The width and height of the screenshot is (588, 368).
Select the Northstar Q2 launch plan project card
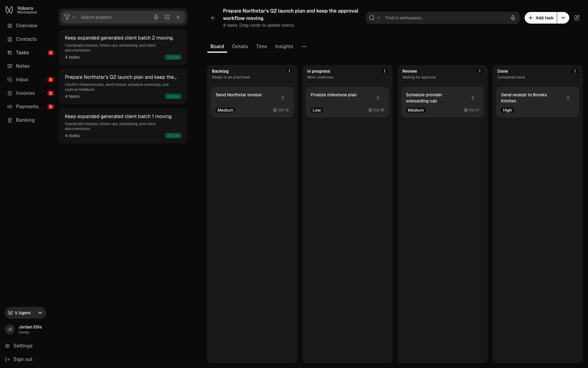click(123, 86)
